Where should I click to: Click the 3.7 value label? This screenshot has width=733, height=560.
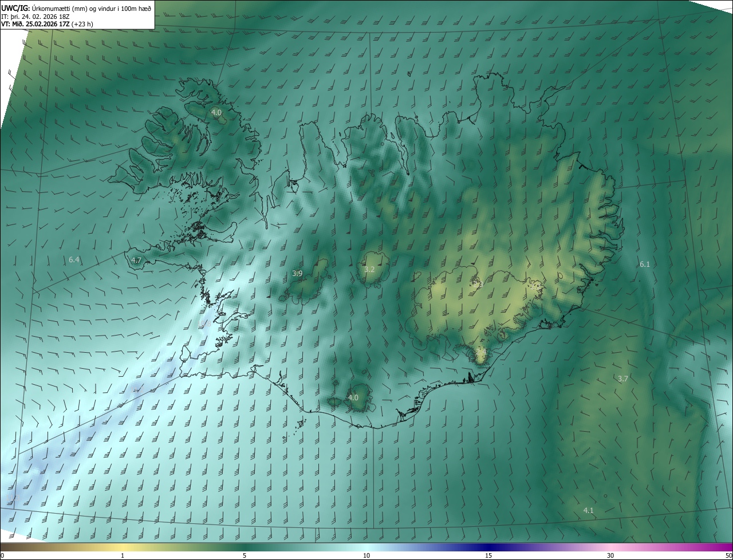click(623, 378)
